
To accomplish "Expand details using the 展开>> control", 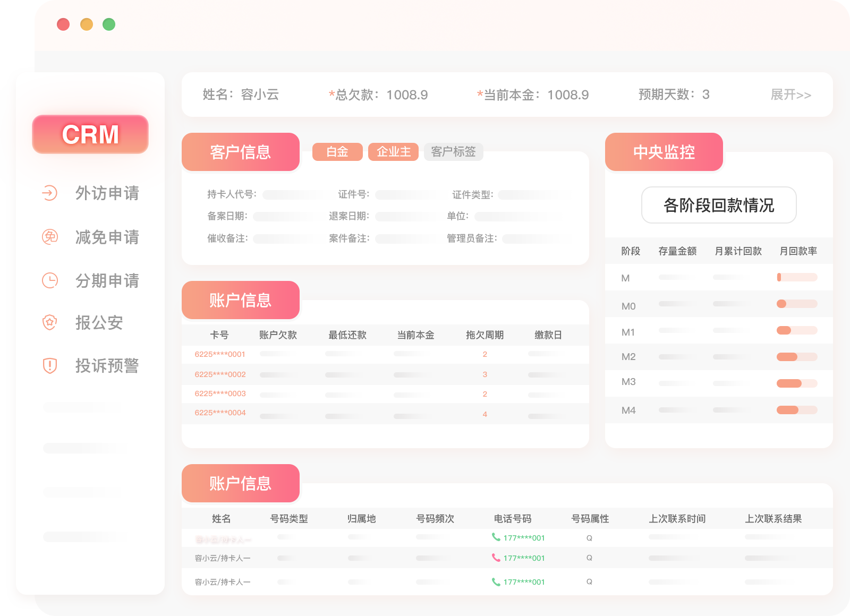I will pos(790,95).
